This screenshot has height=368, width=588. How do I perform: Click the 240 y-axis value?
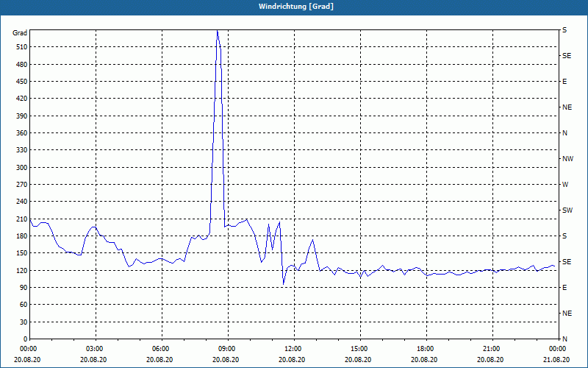coord(23,202)
